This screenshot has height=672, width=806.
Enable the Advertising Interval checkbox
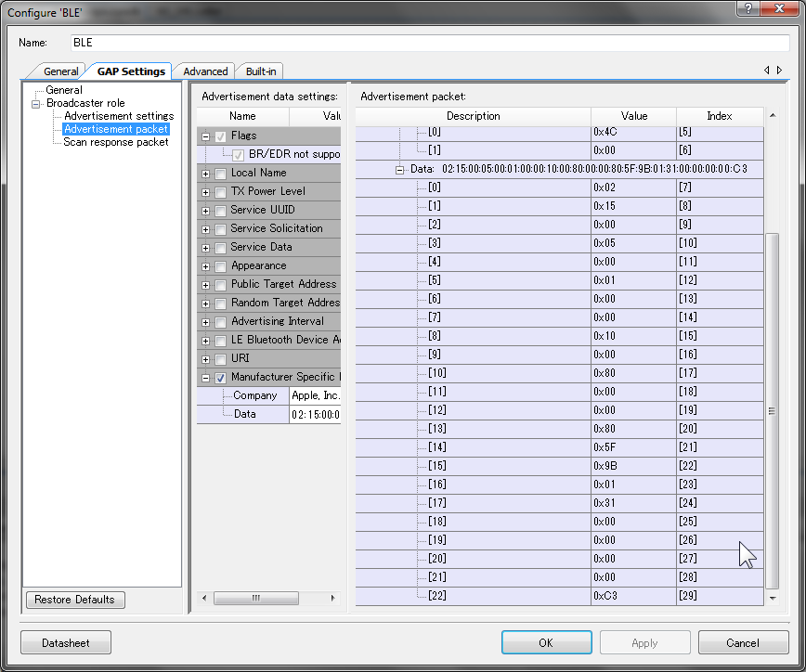tap(221, 322)
